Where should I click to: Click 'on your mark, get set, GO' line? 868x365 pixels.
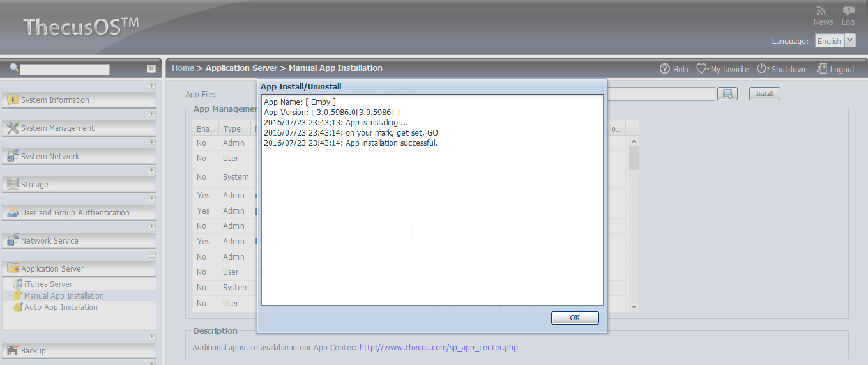tap(351, 133)
